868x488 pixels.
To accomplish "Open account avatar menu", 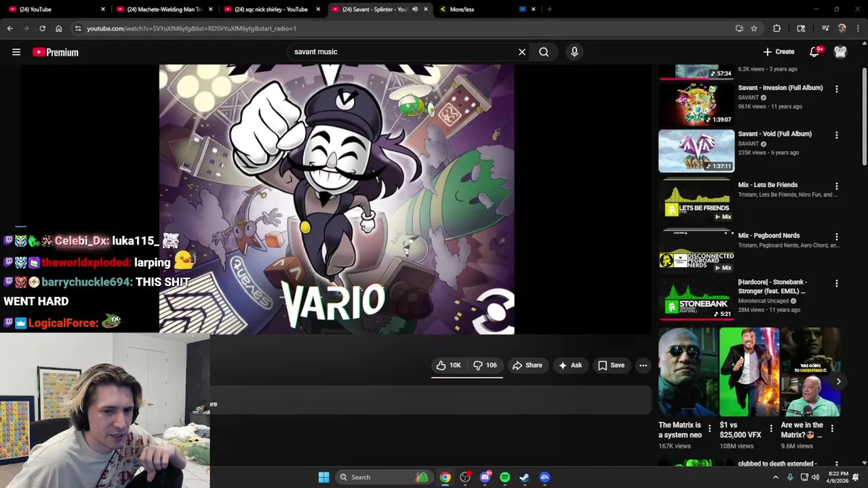I will pyautogui.click(x=840, y=52).
